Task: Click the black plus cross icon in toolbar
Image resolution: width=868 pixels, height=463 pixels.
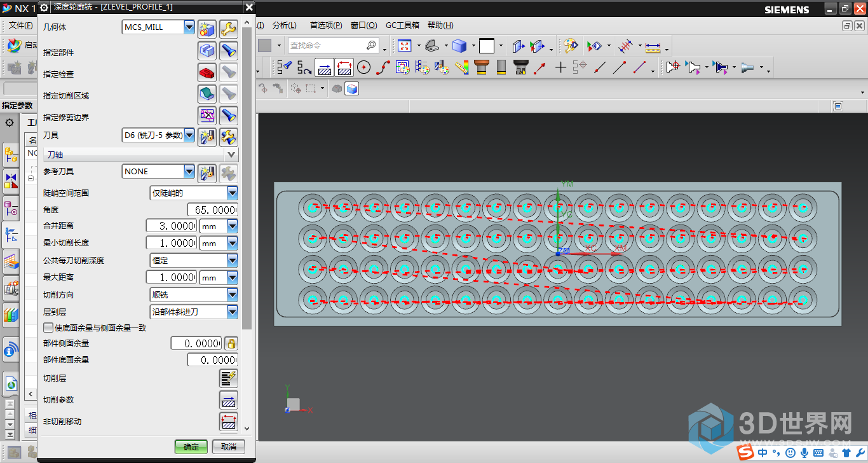Action: pos(560,67)
